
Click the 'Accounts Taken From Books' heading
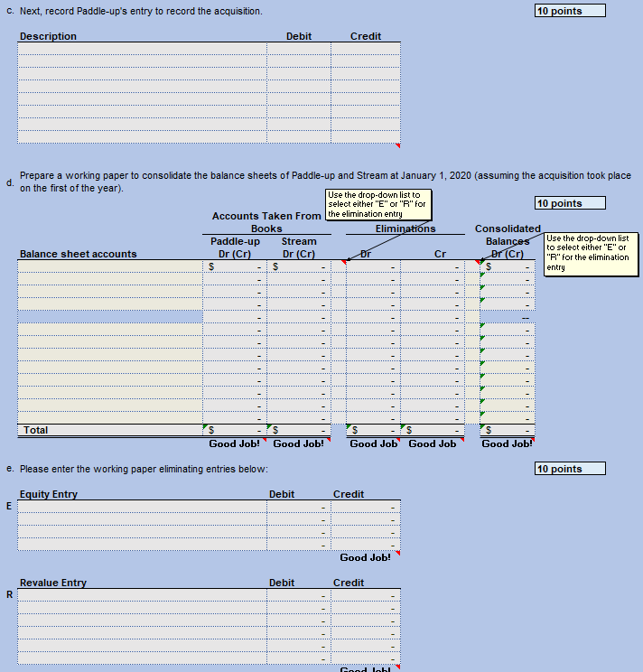click(266, 222)
